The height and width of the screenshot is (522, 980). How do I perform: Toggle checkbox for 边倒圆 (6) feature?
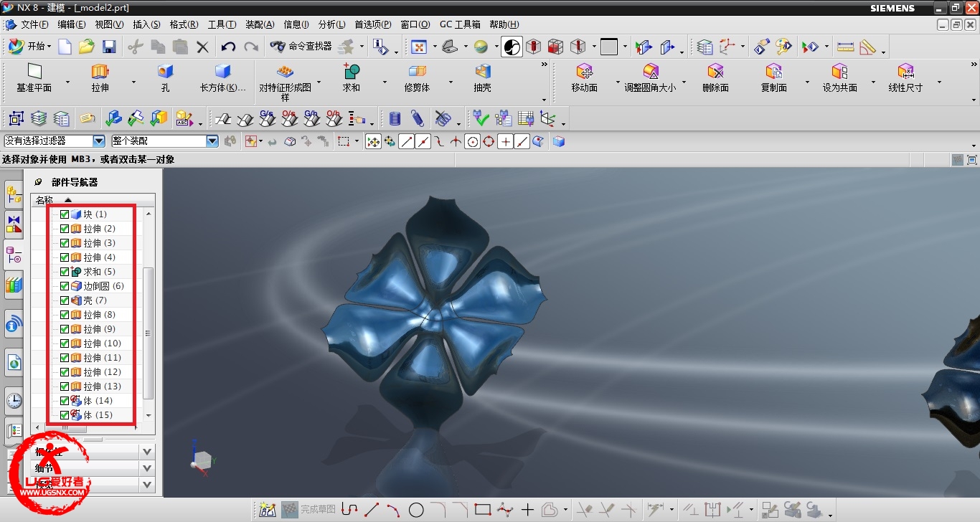[65, 286]
